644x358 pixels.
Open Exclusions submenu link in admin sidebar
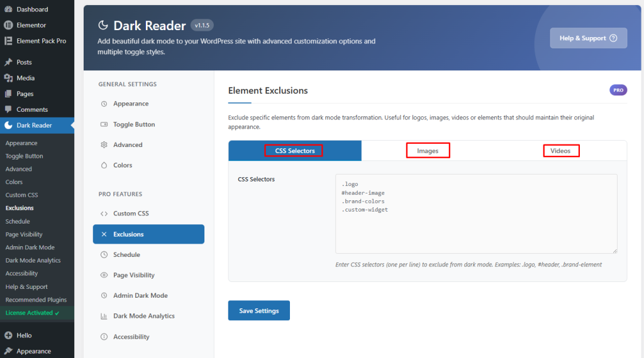pos(19,208)
